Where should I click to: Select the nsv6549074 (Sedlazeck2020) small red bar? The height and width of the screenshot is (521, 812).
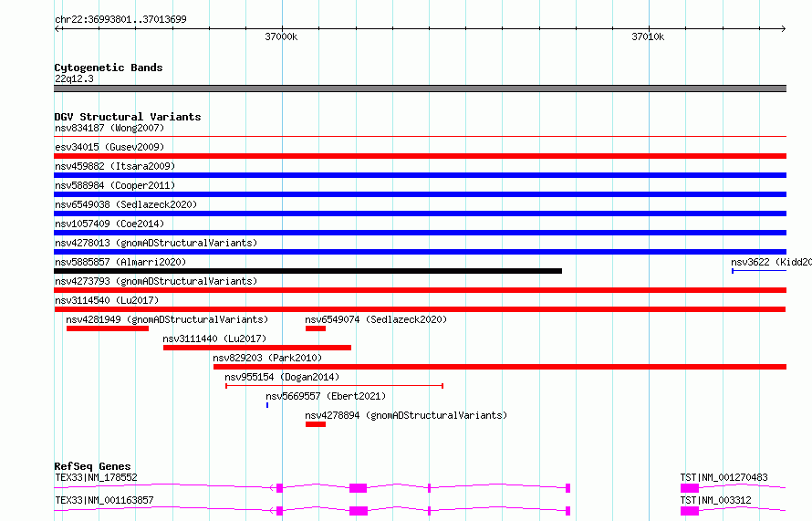[316, 328]
